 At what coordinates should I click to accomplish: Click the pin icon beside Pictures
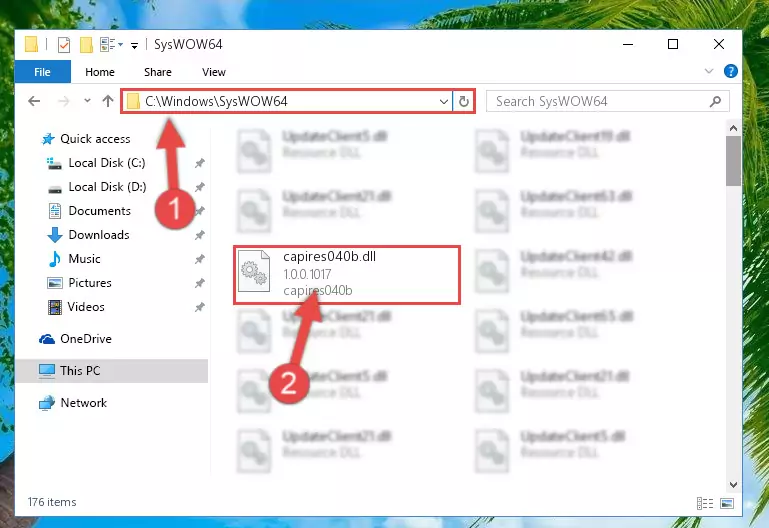(x=200, y=283)
